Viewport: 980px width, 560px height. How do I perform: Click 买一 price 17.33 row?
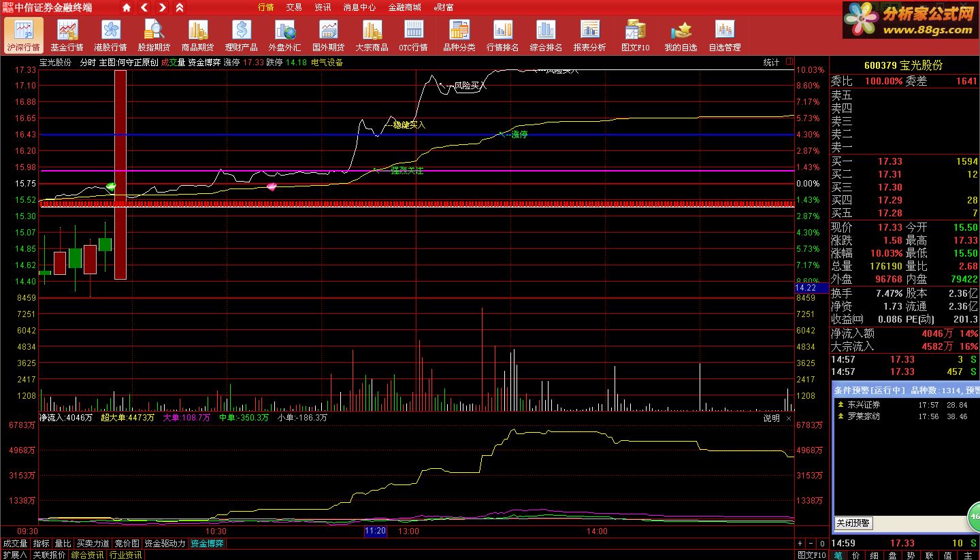pos(904,161)
